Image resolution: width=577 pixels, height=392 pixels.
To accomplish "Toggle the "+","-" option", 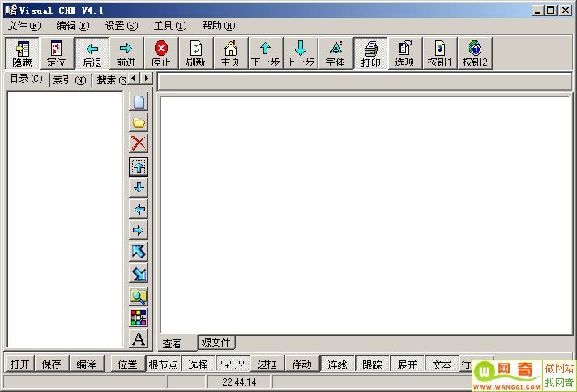I will [233, 364].
